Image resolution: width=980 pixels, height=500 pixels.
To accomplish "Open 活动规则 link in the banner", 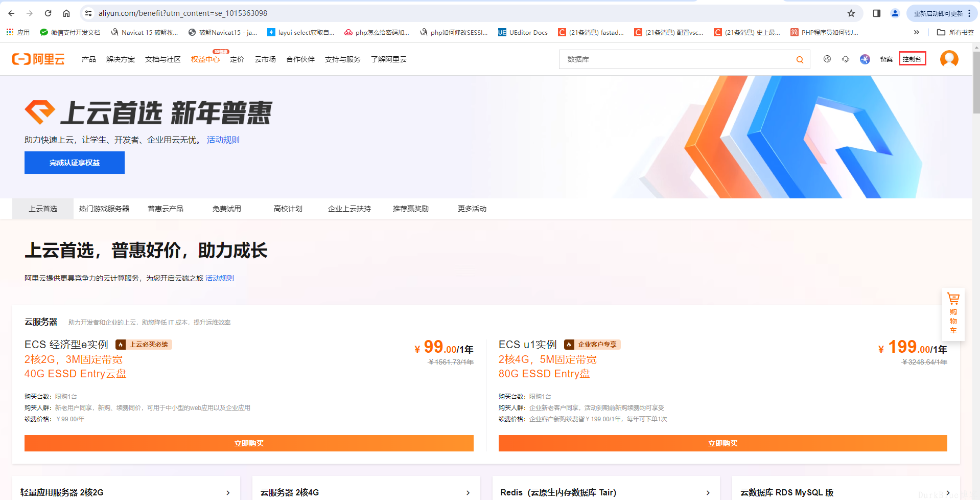I will (223, 140).
